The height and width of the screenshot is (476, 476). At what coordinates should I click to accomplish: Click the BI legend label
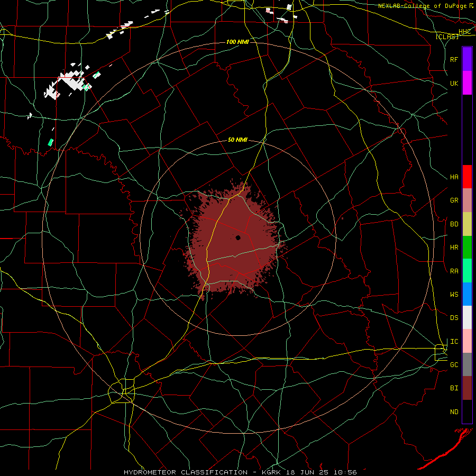[x=454, y=388]
